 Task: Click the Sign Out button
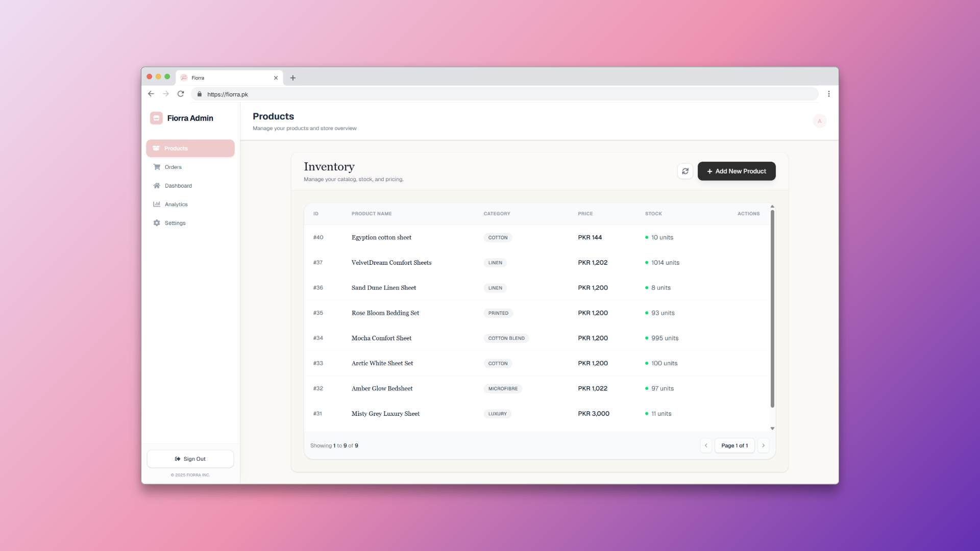pyautogui.click(x=190, y=459)
